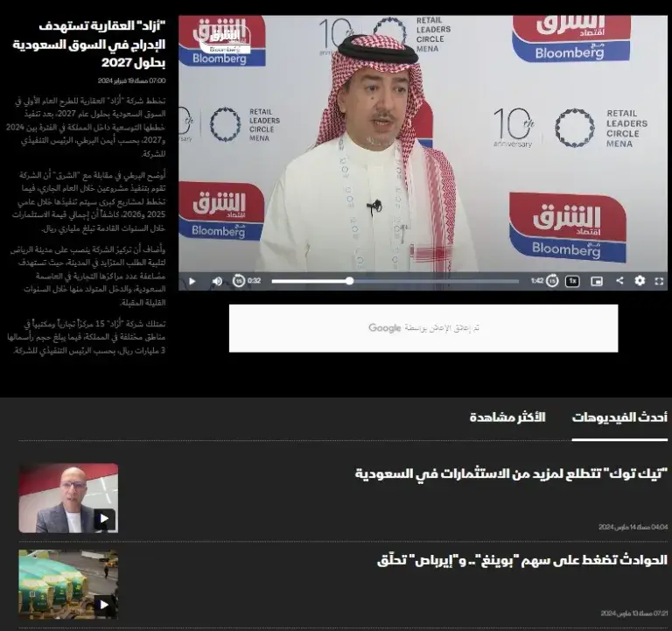Click the Boeing story video thumbnail
Viewport: 672px width, 631px height.
68,584
